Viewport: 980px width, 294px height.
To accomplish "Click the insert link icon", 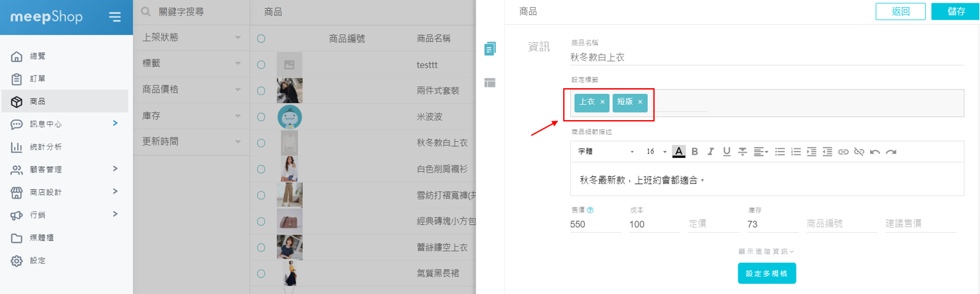I will (x=843, y=151).
